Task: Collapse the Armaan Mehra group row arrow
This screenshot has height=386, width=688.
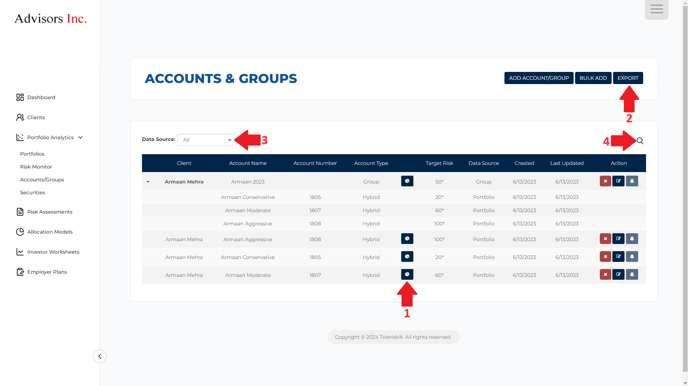Action: click(x=148, y=182)
